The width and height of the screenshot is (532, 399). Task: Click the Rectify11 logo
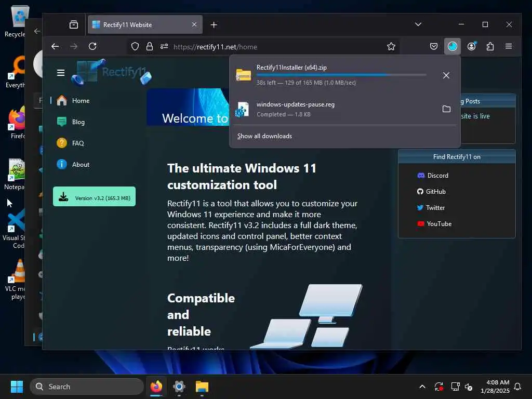pos(111,72)
